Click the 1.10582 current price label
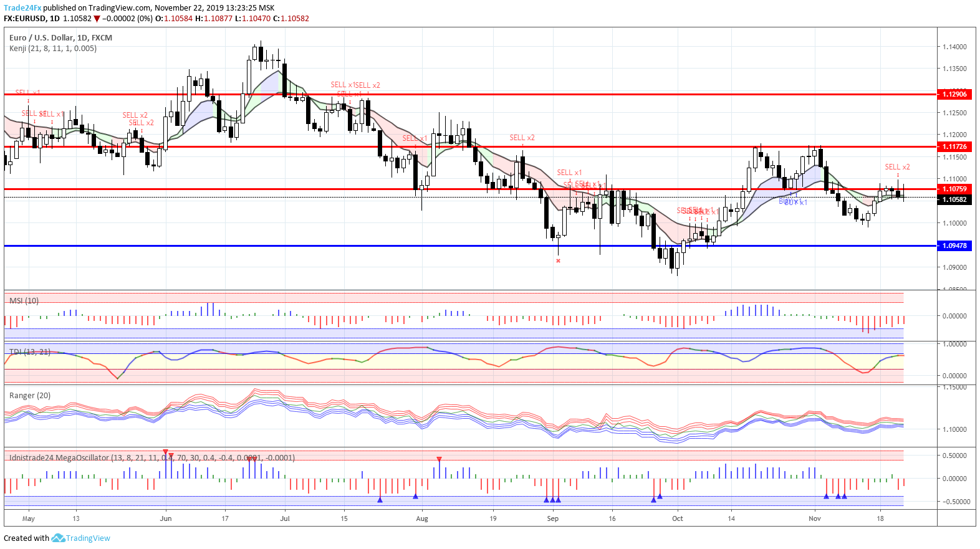The image size is (980, 549). coord(954,200)
